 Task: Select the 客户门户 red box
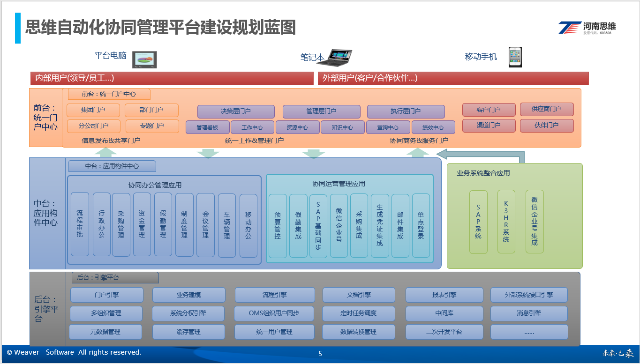pos(489,110)
